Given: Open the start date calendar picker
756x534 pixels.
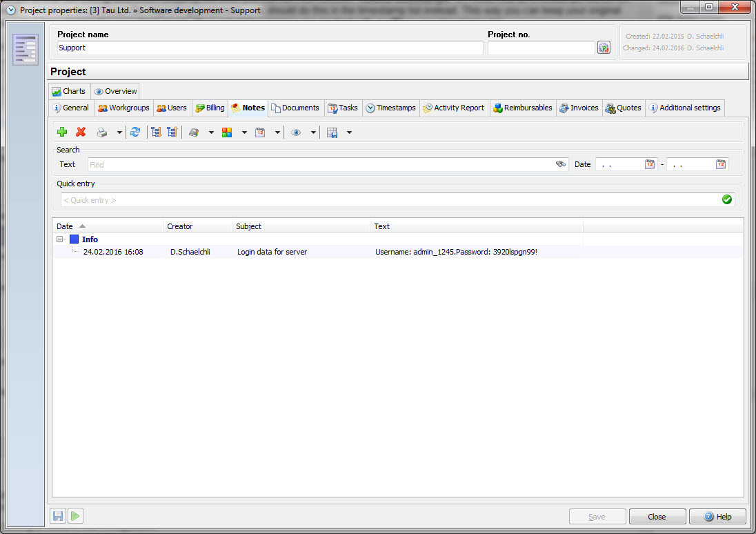Looking at the screenshot, I should (x=650, y=164).
